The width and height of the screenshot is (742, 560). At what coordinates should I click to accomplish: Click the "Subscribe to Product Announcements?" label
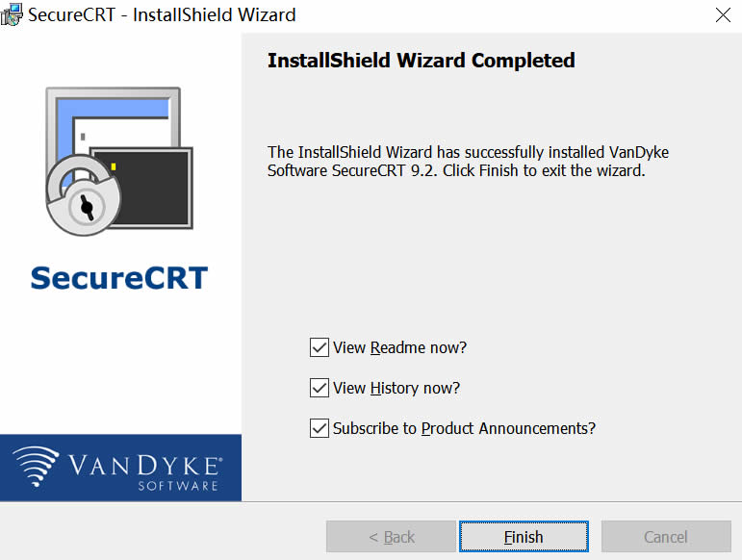(464, 428)
